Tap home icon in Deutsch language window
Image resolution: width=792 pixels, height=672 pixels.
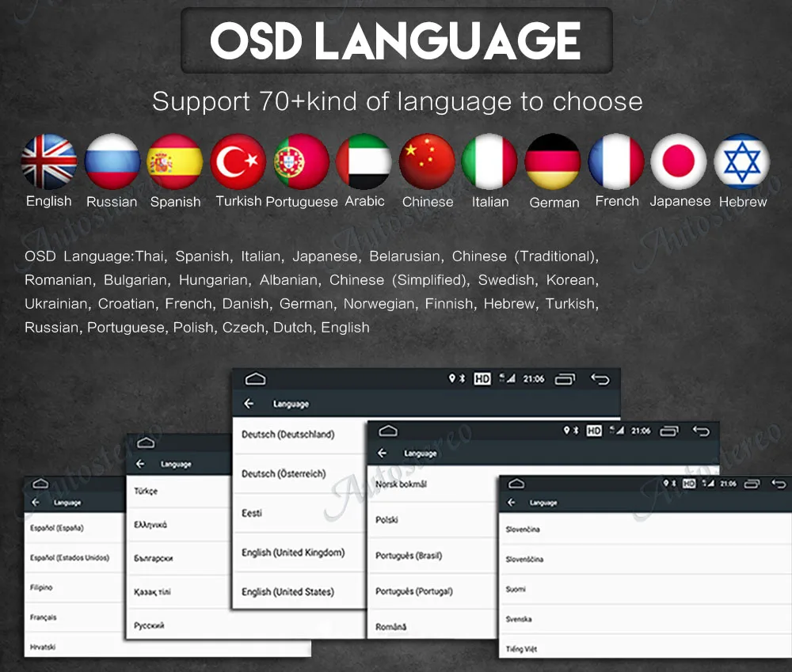point(255,378)
